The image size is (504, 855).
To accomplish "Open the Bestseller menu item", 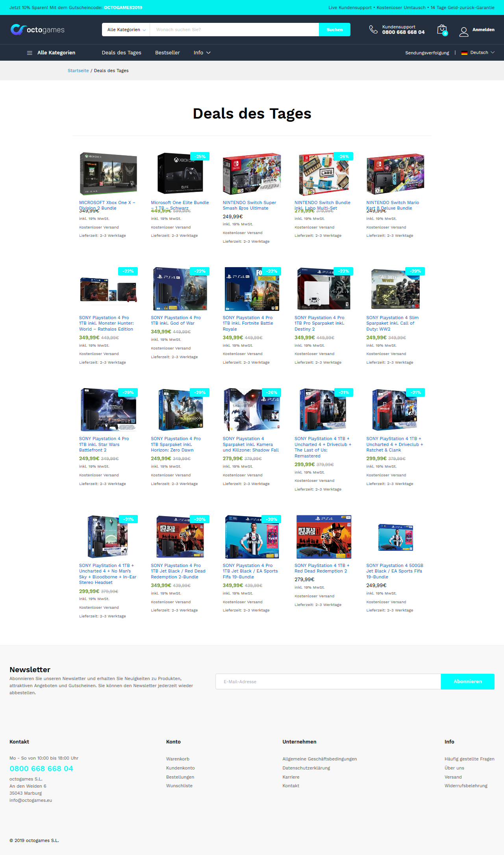I will click(x=167, y=53).
